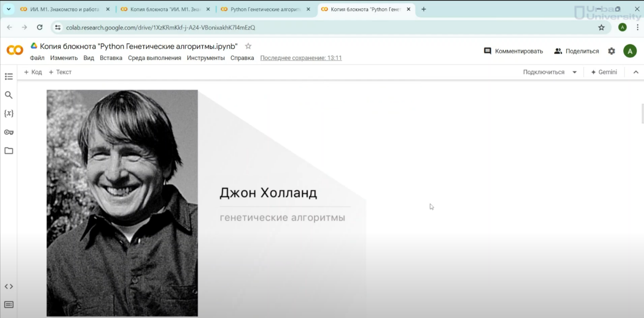The image size is (644, 318).
Task: Add a new code cell with + Код
Action: pos(33,72)
